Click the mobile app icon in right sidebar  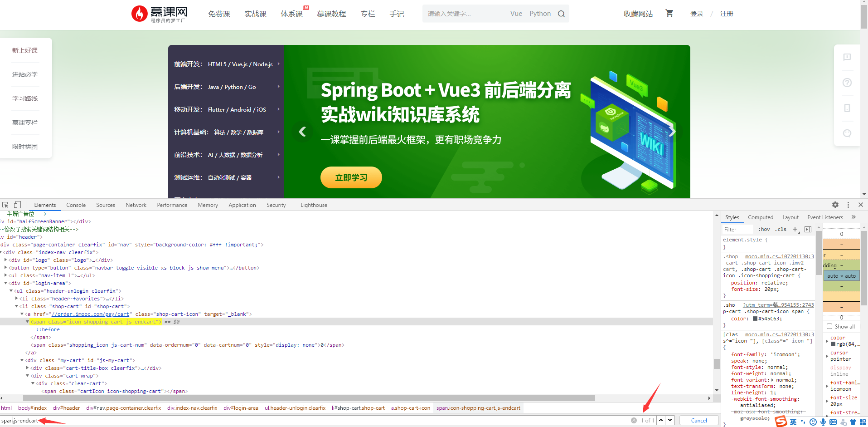[x=847, y=108]
